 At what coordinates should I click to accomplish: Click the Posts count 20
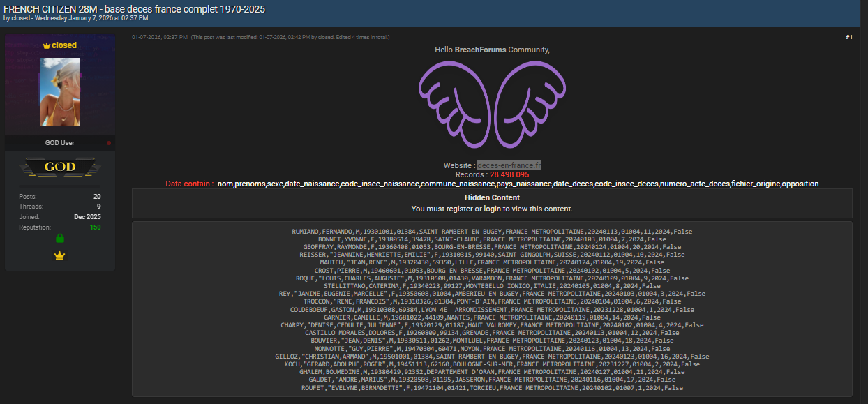pos(97,197)
